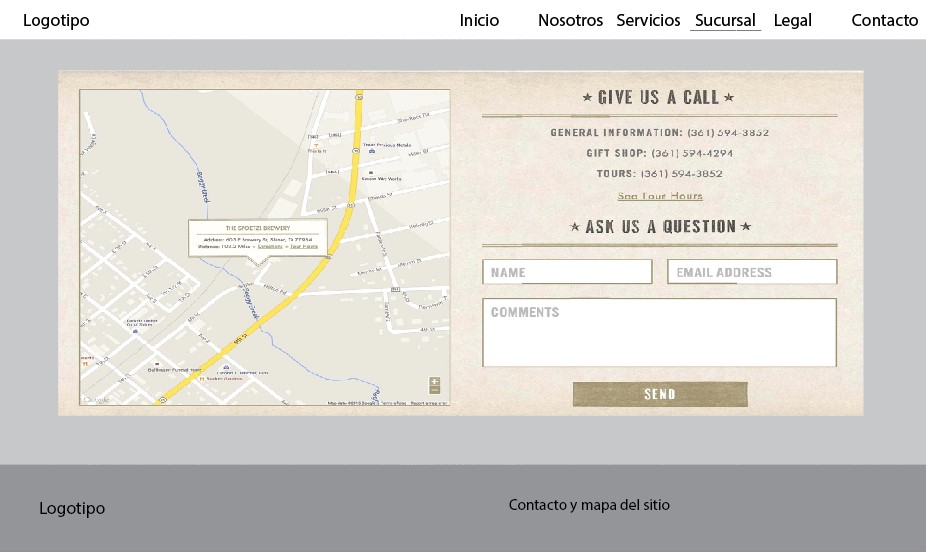This screenshot has height=552, width=926.
Task: Focus the Name input field
Action: point(567,272)
